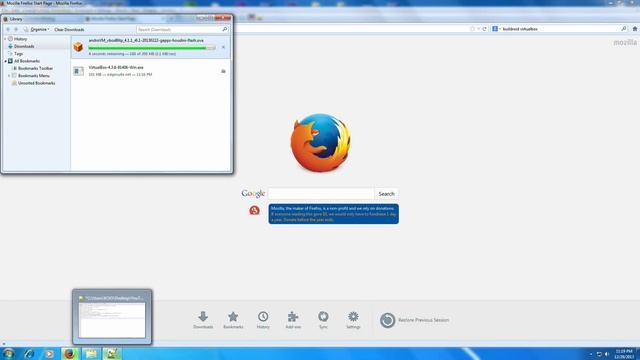Select Downloads in Library sidebar
640x360 pixels.
point(24,46)
